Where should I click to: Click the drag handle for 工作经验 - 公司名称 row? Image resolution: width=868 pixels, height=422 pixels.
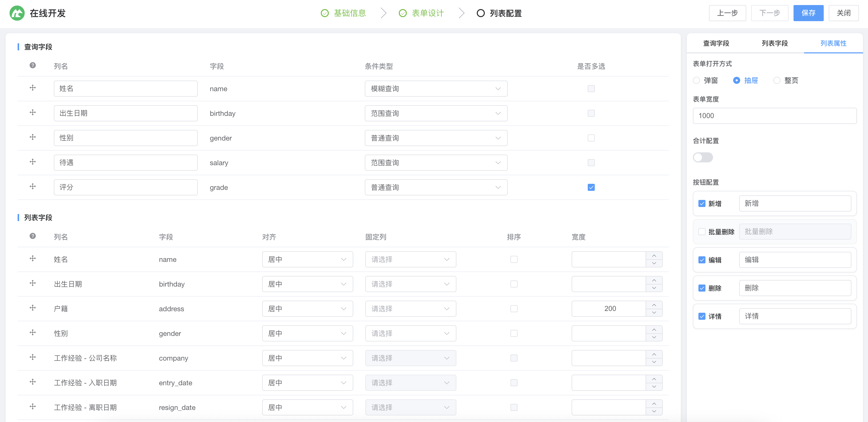tap(32, 358)
